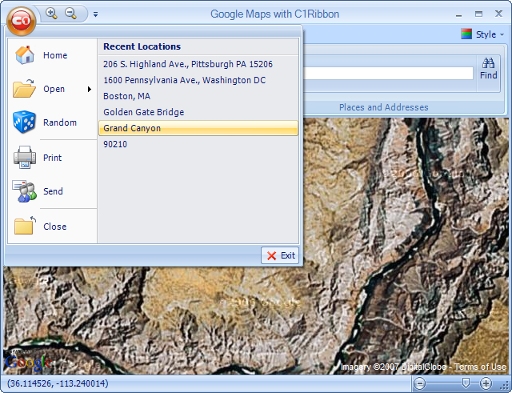Maximize the Google Maps window
This screenshot has width=512, height=393.
coord(479,14)
